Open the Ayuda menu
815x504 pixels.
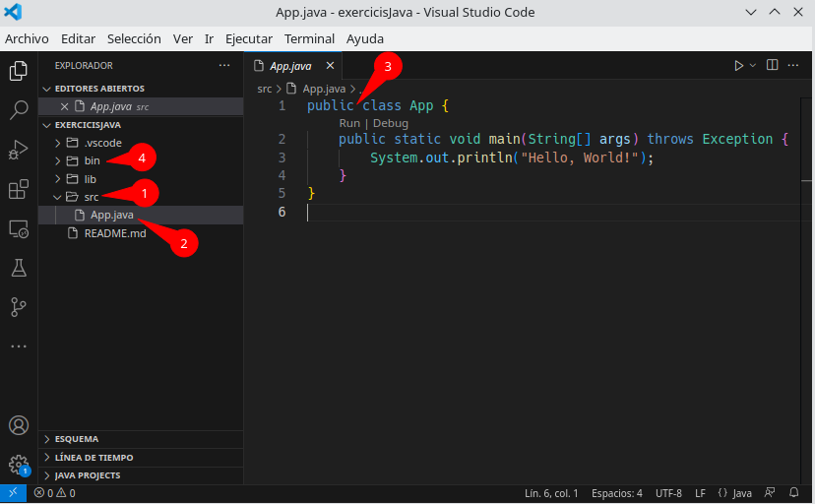click(365, 39)
